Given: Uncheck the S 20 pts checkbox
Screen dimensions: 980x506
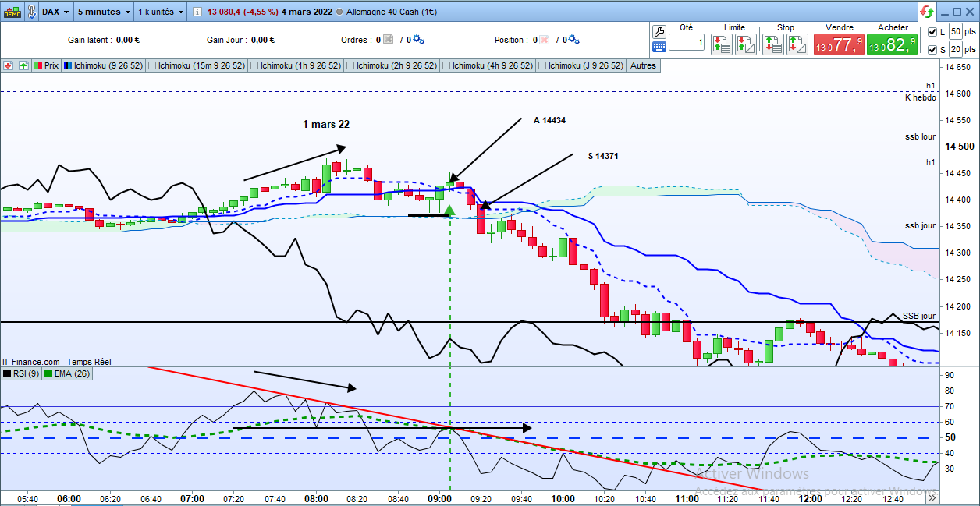Looking at the screenshot, I should (x=932, y=50).
